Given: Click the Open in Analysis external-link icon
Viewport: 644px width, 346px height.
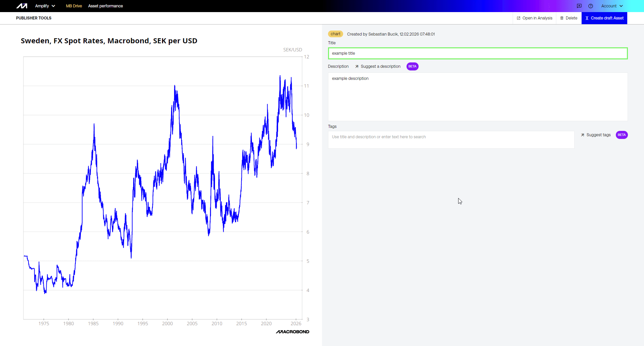Looking at the screenshot, I should 519,18.
